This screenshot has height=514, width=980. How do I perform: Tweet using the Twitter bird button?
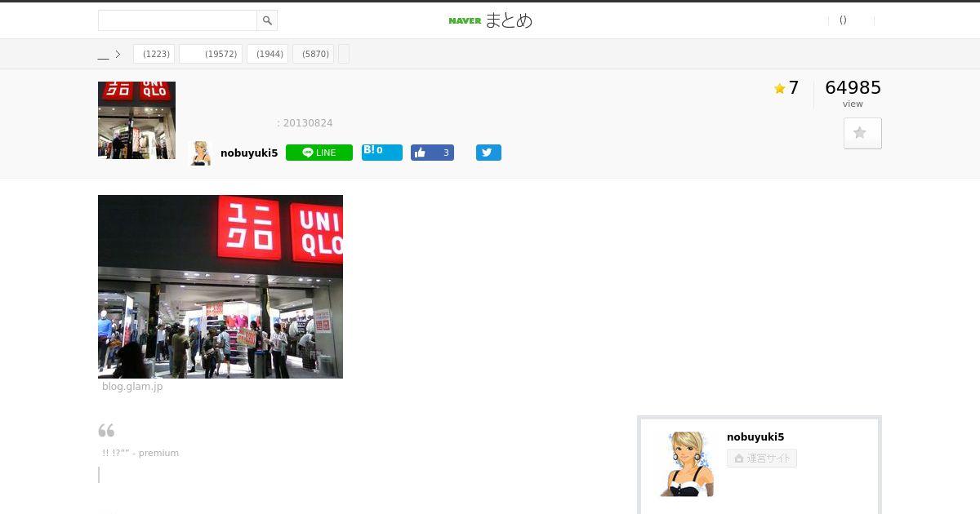pyautogui.click(x=488, y=153)
